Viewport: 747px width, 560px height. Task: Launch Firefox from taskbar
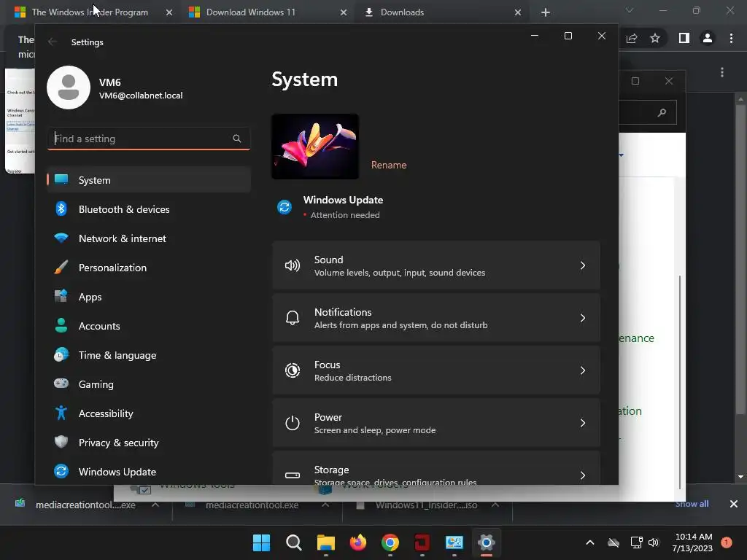357,542
